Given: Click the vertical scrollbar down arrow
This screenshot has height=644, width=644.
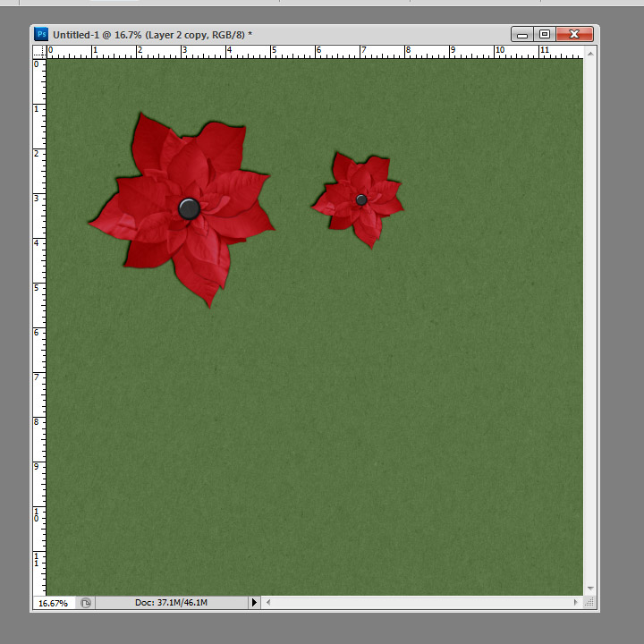Looking at the screenshot, I should coord(590,589).
